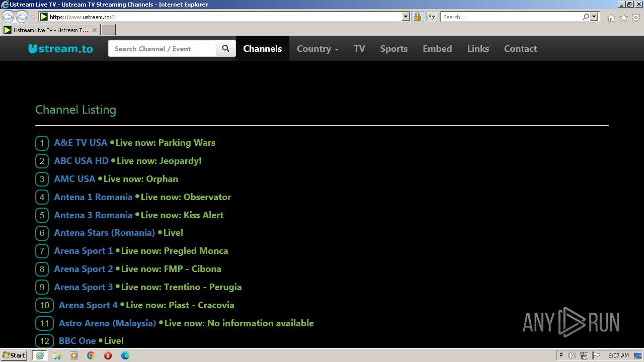
Task: Open the Arena Sport 3 channel
Action: (x=84, y=287)
